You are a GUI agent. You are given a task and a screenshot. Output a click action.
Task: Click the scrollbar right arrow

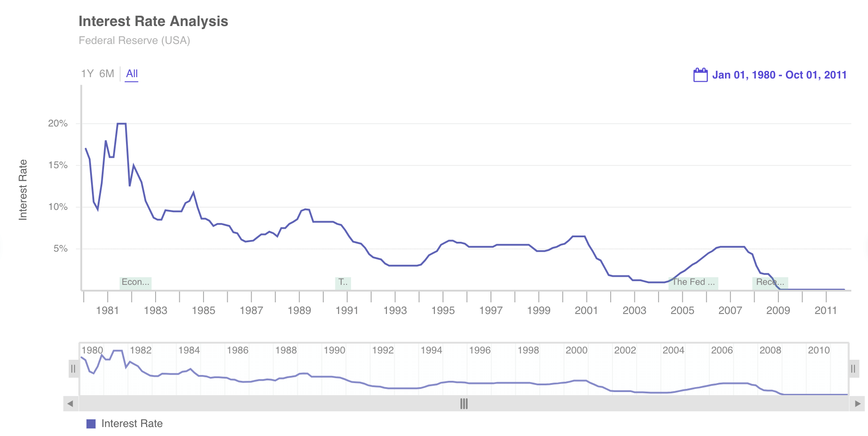click(x=857, y=404)
